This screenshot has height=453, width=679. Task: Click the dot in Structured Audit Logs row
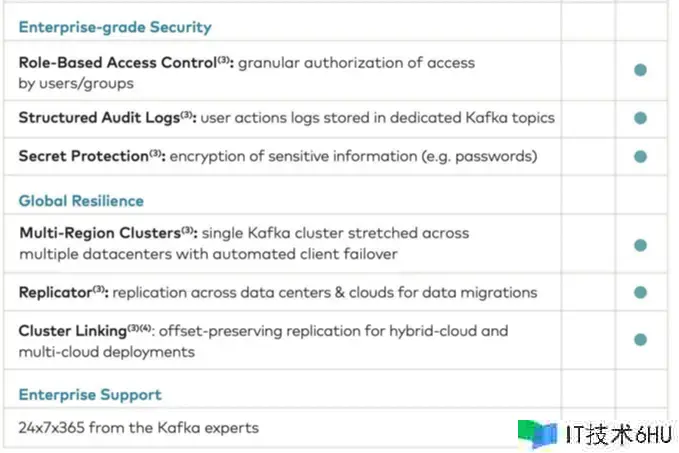pyautogui.click(x=640, y=118)
